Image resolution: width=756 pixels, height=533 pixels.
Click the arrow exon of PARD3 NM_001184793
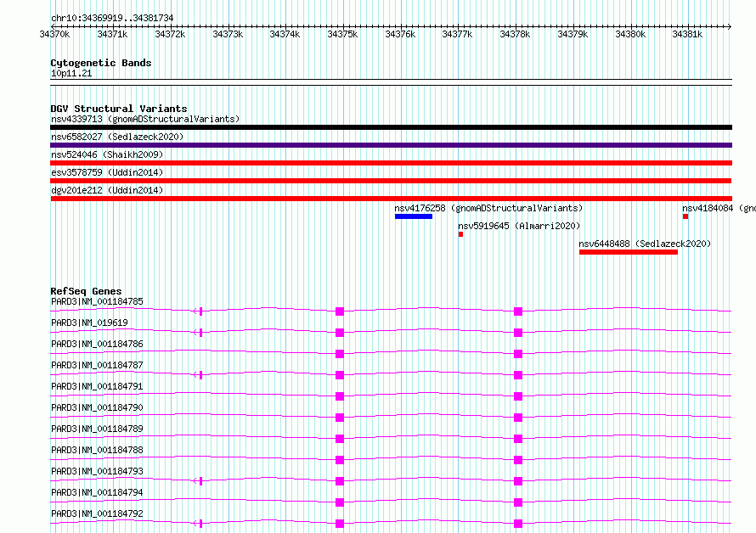click(x=198, y=481)
